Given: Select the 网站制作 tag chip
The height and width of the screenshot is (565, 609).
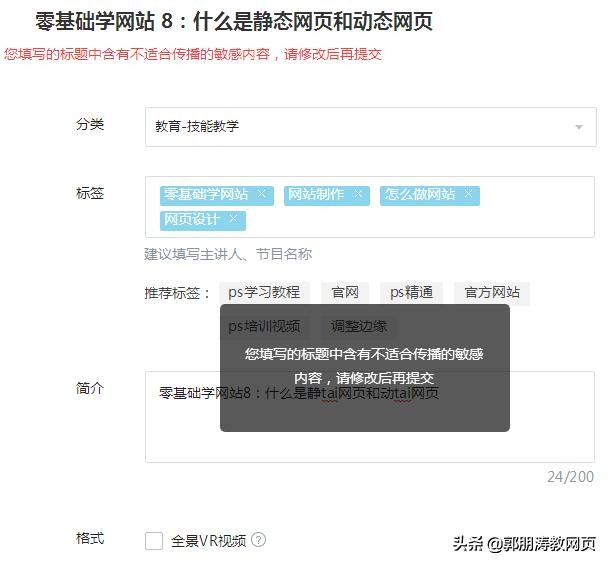Looking at the screenshot, I should 327,195.
